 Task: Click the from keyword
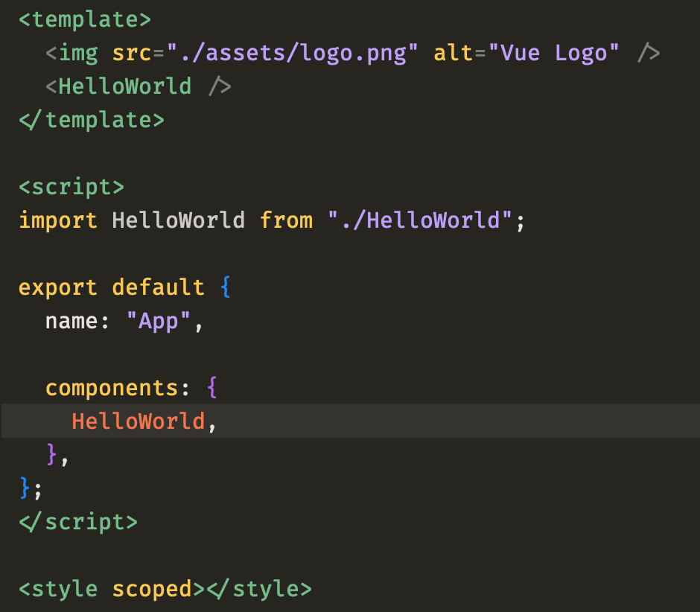[287, 220]
